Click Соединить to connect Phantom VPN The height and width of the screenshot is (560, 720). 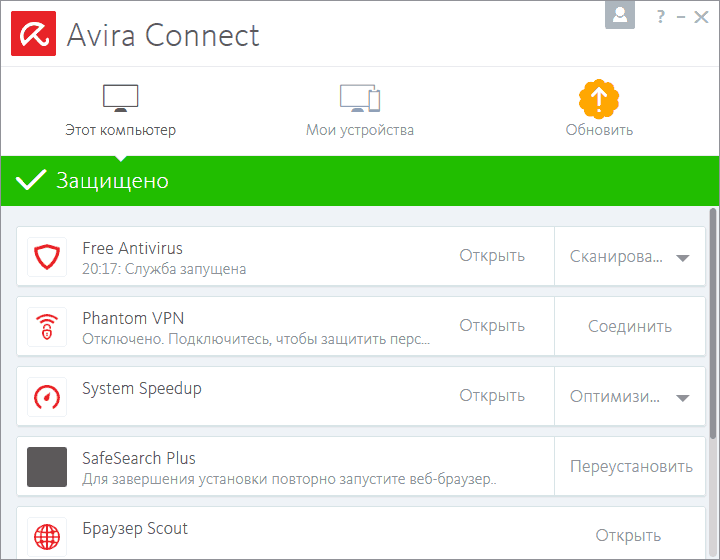pyautogui.click(x=630, y=326)
